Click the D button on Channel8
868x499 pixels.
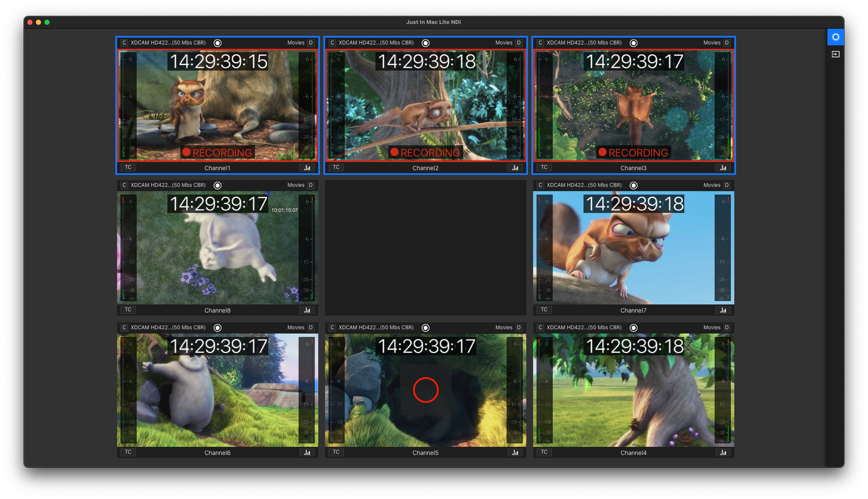(x=311, y=185)
